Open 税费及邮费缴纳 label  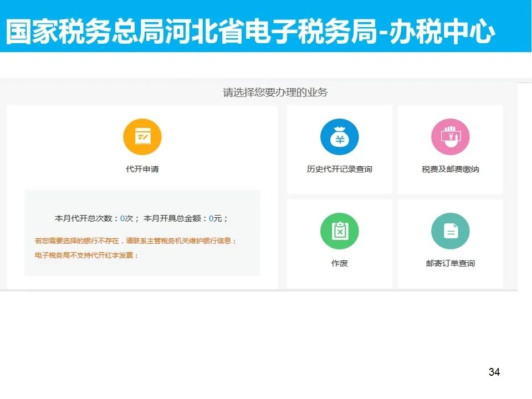[450, 169]
